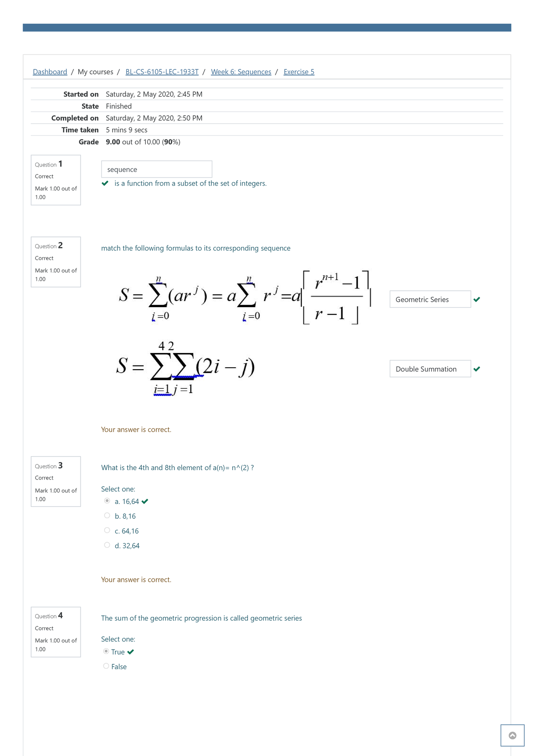Select radio option b. 8,16
This screenshot has width=534, height=756.
[x=107, y=516]
